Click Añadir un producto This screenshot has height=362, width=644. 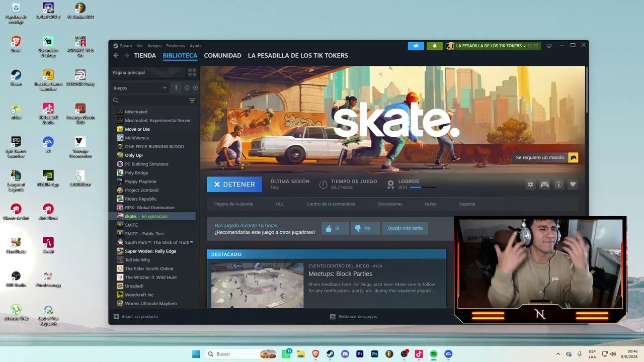point(136,317)
